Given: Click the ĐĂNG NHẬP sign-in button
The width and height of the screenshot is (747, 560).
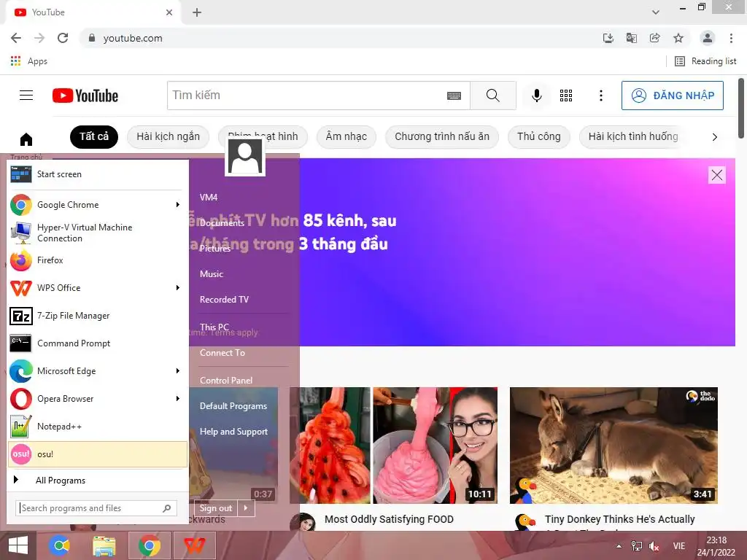Looking at the screenshot, I should (672, 96).
